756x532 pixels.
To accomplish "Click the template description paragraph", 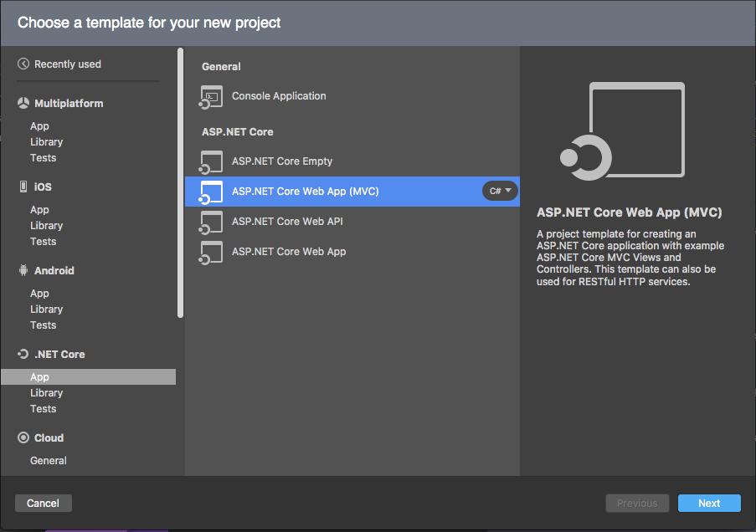I will pyautogui.click(x=630, y=258).
